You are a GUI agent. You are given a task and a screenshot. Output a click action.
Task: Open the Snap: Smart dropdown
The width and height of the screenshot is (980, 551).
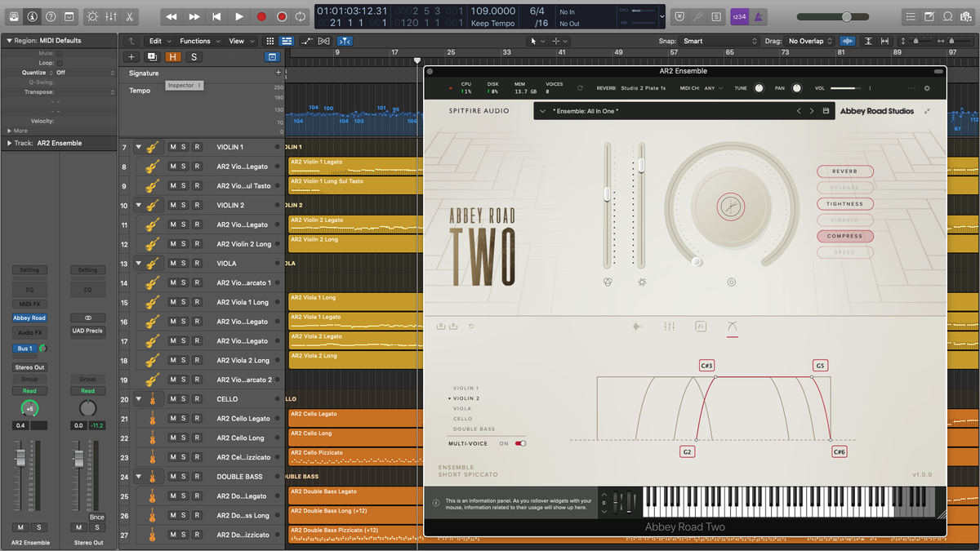[719, 40]
